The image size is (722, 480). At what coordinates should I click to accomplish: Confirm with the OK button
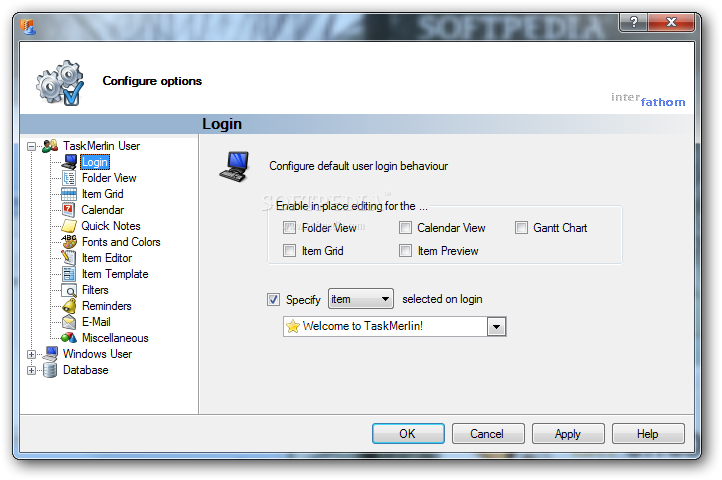(x=408, y=433)
